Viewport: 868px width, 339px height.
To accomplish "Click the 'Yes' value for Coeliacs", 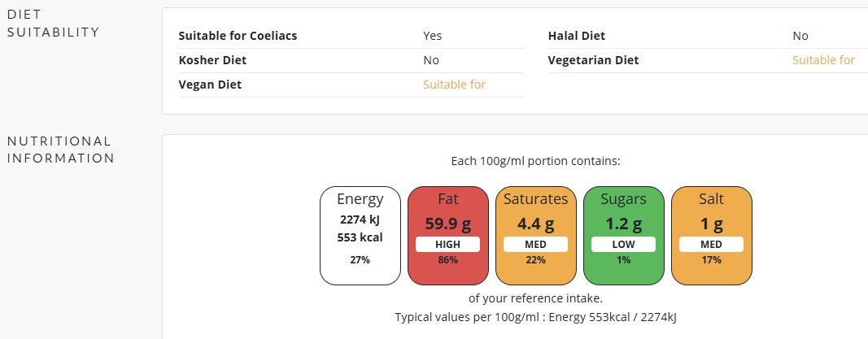I will point(432,36).
